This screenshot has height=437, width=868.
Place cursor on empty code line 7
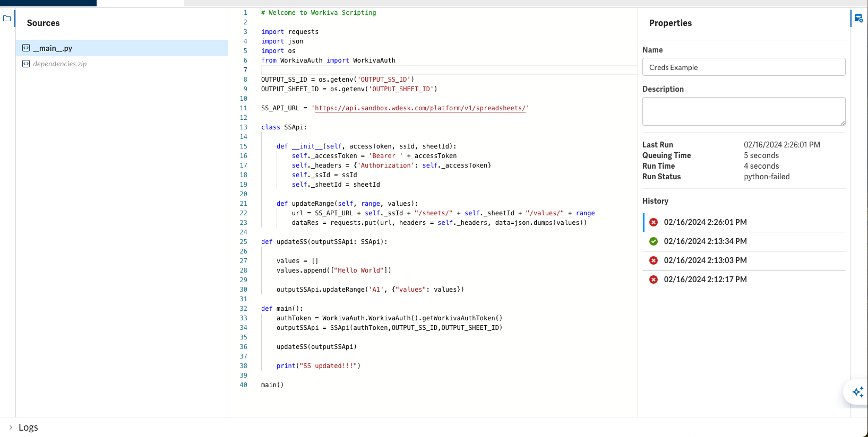coord(449,70)
